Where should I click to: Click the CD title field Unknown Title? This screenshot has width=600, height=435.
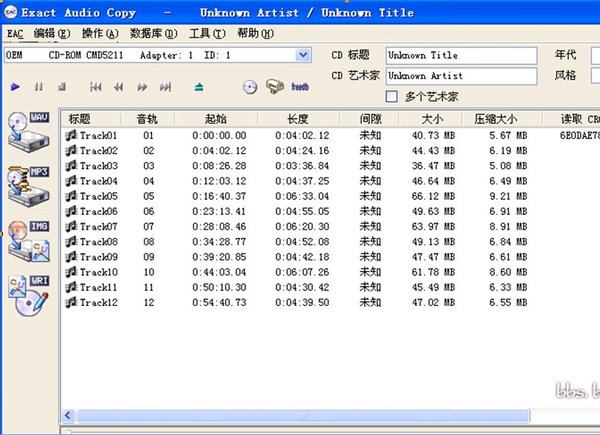click(461, 55)
